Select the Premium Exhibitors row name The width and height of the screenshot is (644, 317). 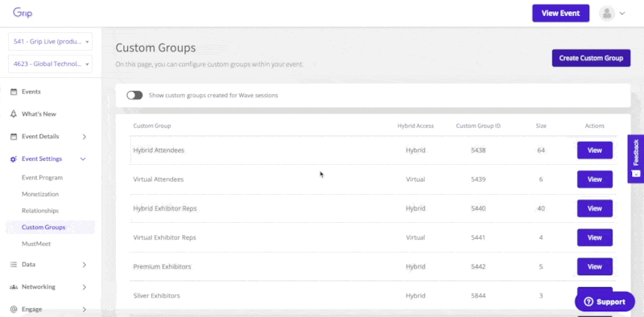(162, 267)
